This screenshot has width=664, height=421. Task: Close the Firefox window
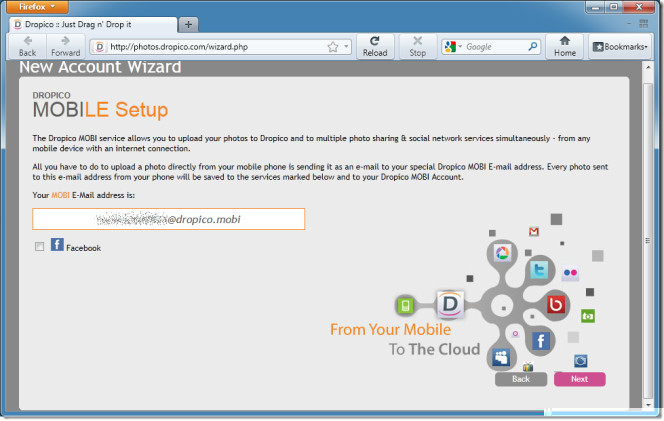pos(639,7)
